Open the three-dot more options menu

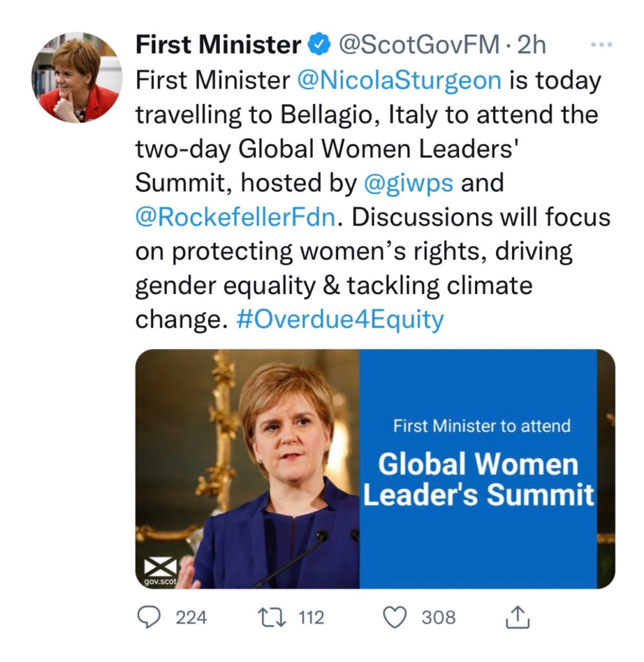tap(601, 45)
